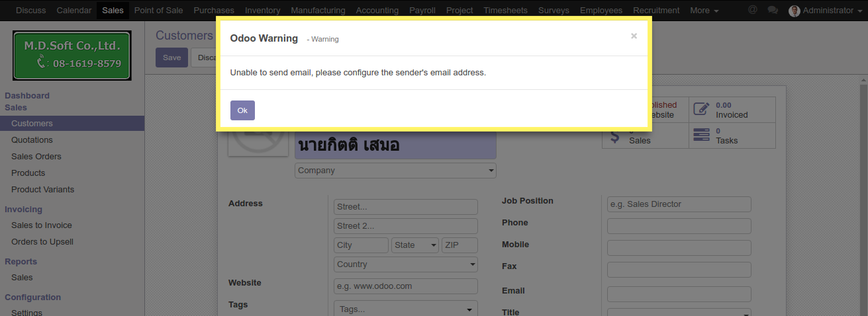Open the Project menu
Screen dimensions: 868x316
point(459,11)
